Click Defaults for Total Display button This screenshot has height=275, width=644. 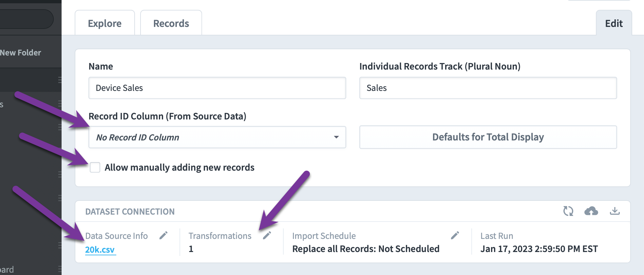(x=488, y=137)
